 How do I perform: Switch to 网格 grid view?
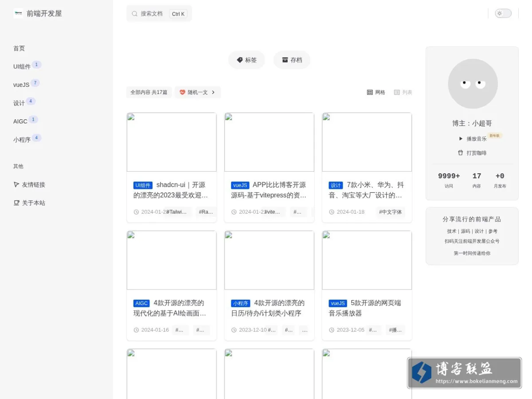click(376, 92)
